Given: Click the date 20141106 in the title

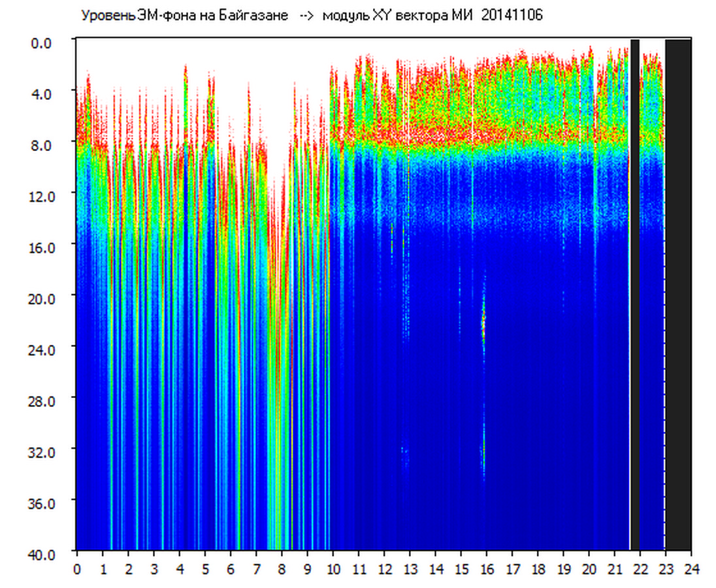Looking at the screenshot, I should click(x=512, y=16).
